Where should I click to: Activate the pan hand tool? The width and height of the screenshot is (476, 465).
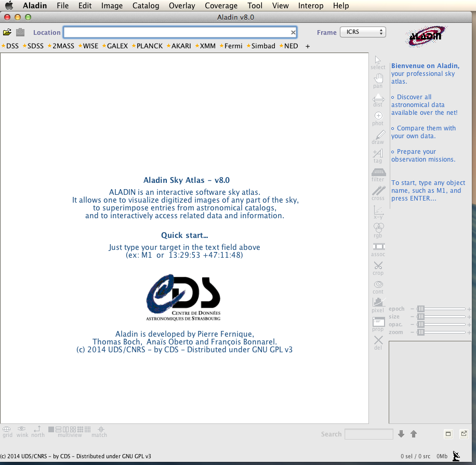tap(378, 82)
